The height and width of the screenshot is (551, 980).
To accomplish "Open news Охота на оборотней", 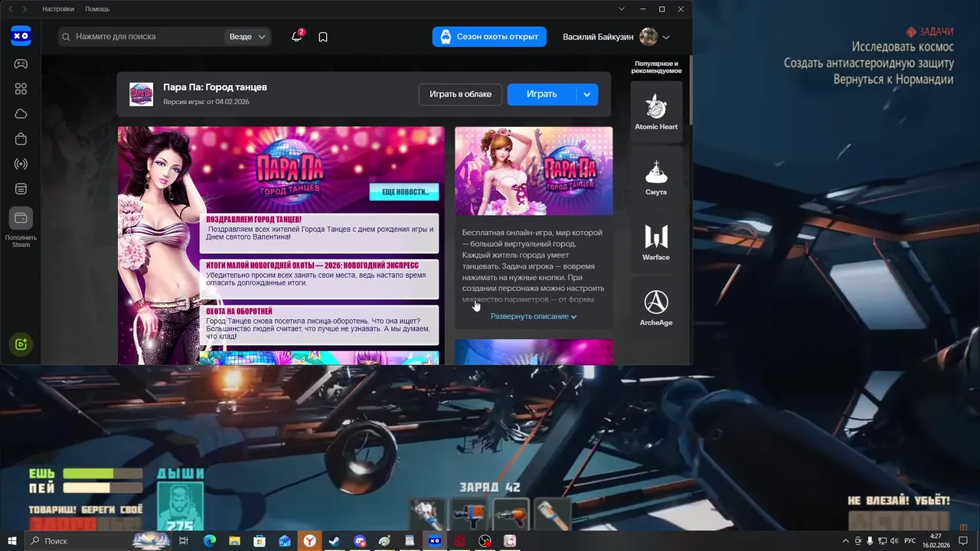I will tap(319, 324).
